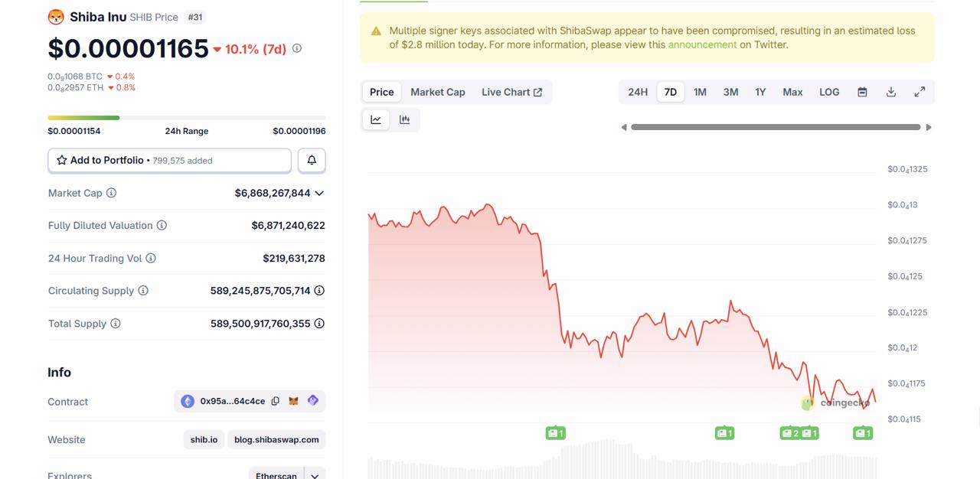The image size is (980, 479).
Task: Expand the Market Cap details chevron
Action: pos(319,193)
